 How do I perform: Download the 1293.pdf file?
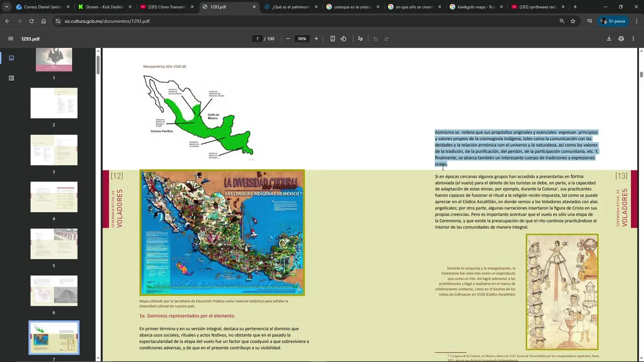(x=609, y=39)
